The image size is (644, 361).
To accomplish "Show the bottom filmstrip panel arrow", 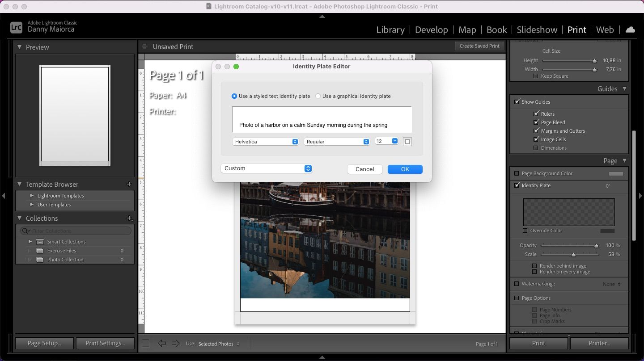I will (322, 357).
